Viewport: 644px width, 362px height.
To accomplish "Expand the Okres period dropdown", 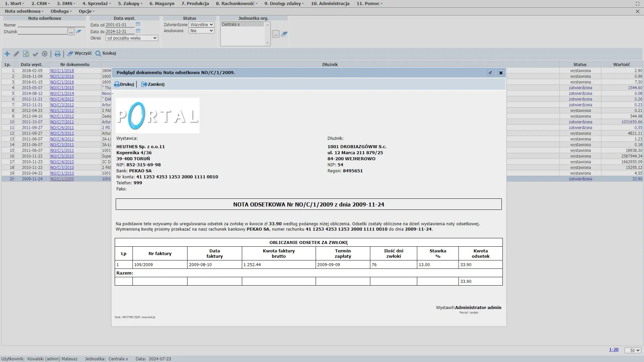I will point(132,38).
